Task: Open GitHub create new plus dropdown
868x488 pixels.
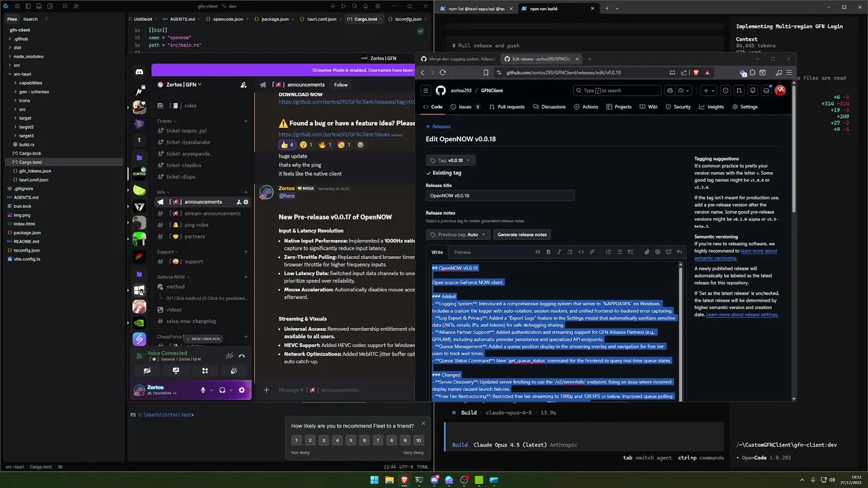Action: (709, 90)
